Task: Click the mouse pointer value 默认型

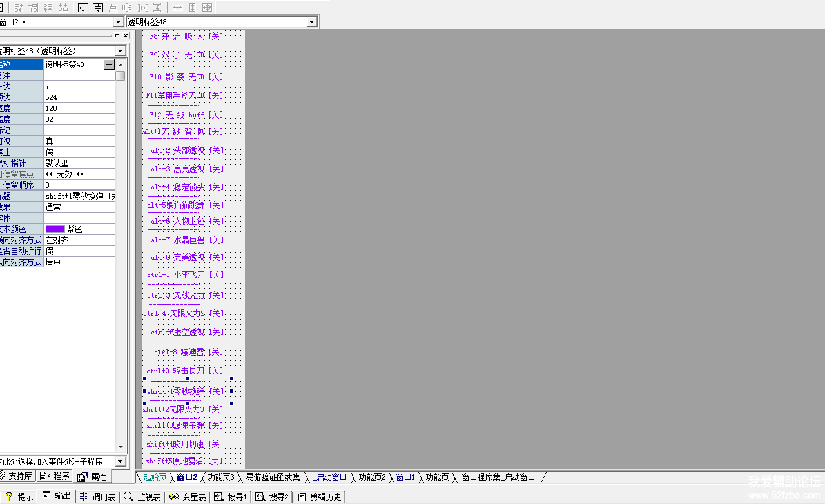Action: coord(79,163)
